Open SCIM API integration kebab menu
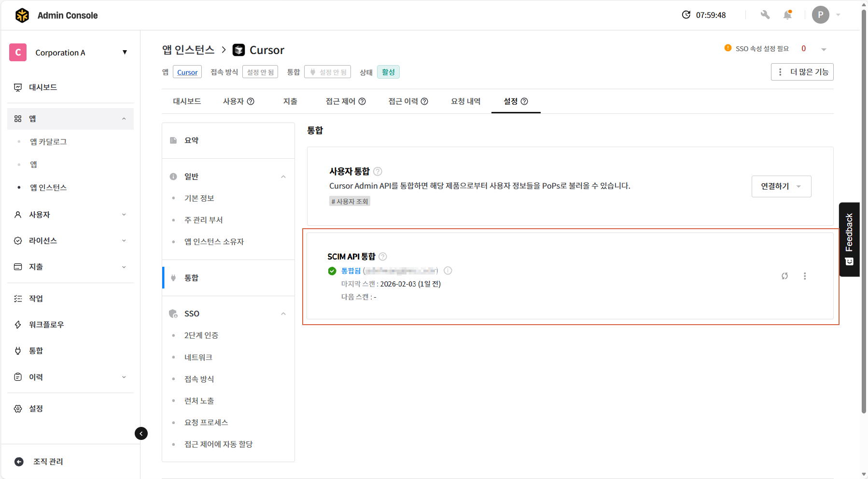 tap(804, 276)
